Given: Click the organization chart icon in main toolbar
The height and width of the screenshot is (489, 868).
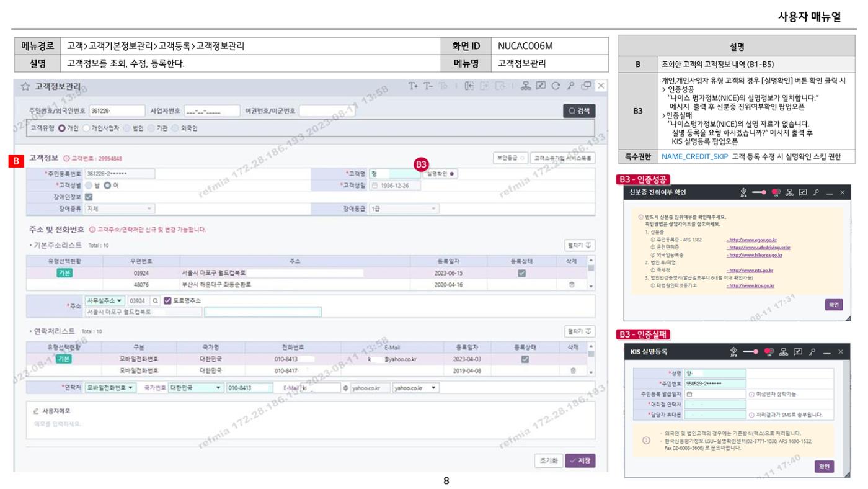Looking at the screenshot, I should click(x=526, y=86).
